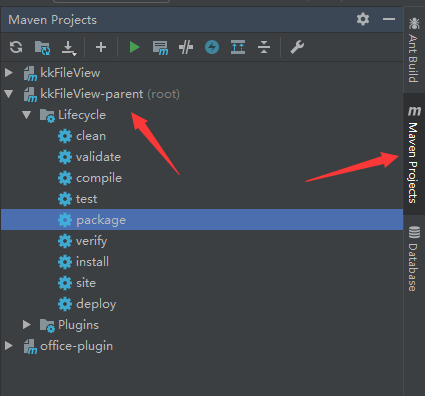
Task: Open the Maven Projects panel gear options
Action: point(363,19)
